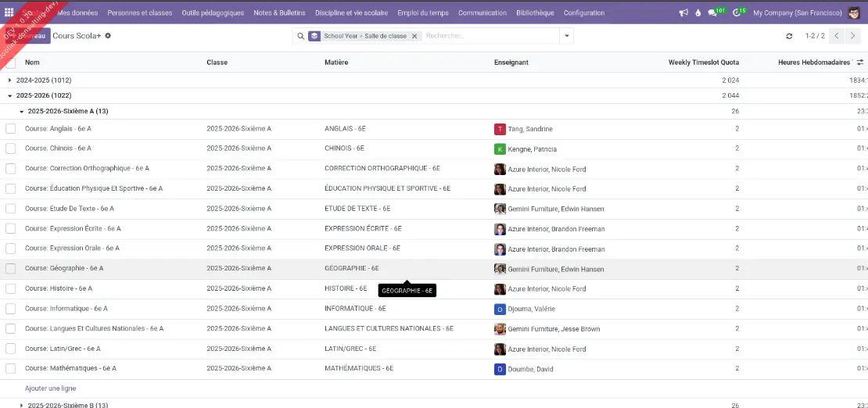Screen dimensions: 868x408
Task: Open activities clock icon showing 15
Action: click(738, 13)
